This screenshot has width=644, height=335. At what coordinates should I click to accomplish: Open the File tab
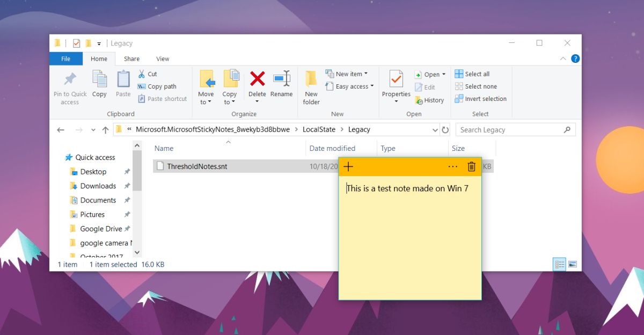pos(66,59)
